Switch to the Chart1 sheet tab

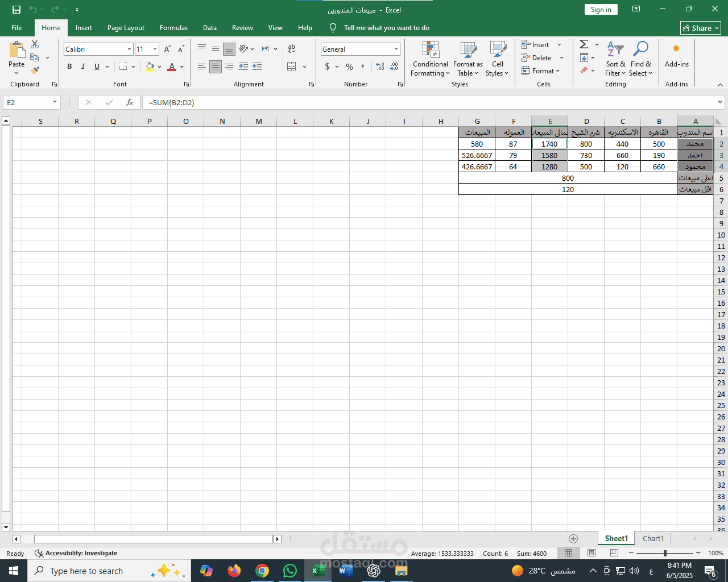[653, 538]
